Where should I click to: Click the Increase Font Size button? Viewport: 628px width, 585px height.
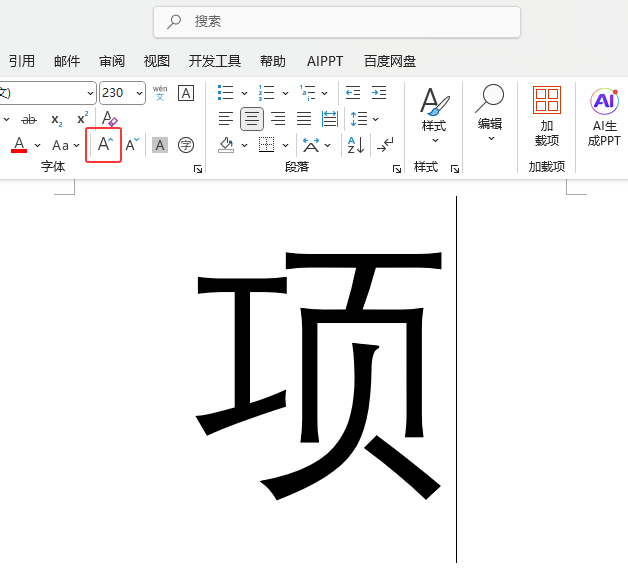[x=104, y=145]
